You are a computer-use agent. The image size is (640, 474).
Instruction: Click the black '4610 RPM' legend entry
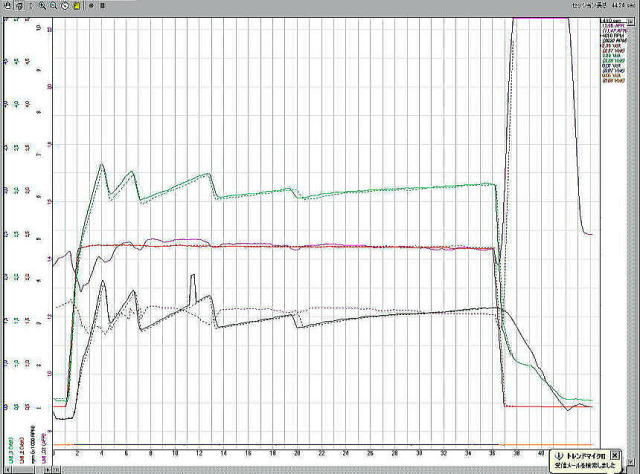pos(613,36)
